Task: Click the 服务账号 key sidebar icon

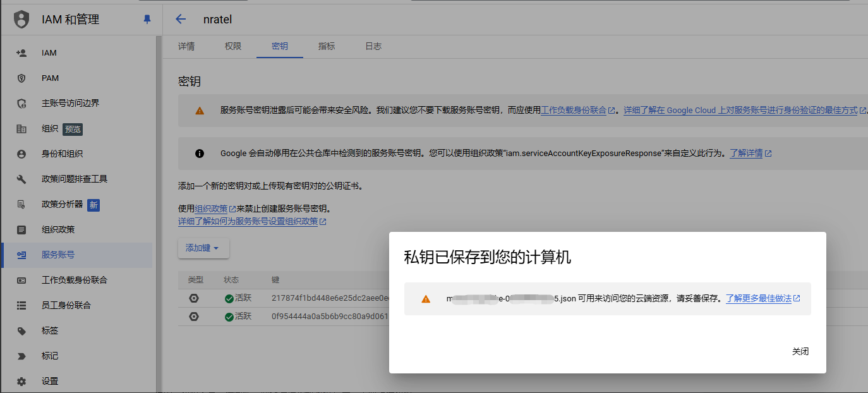Action: (x=21, y=255)
